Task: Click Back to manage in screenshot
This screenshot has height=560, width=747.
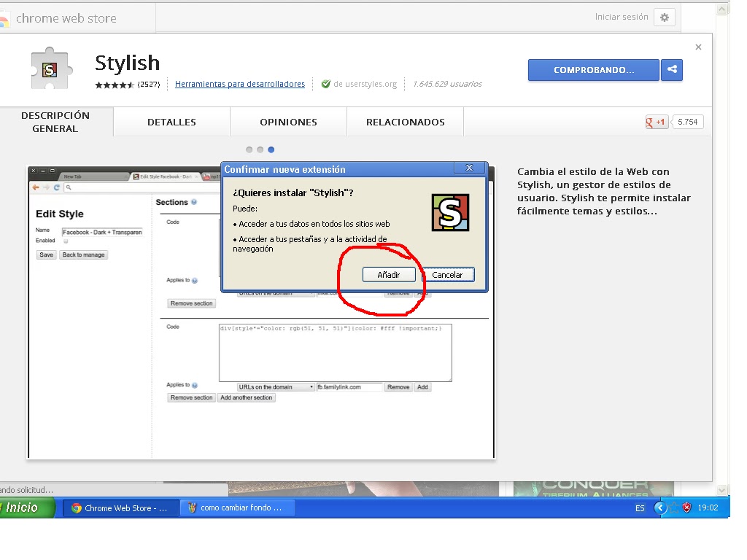Action: [83, 254]
